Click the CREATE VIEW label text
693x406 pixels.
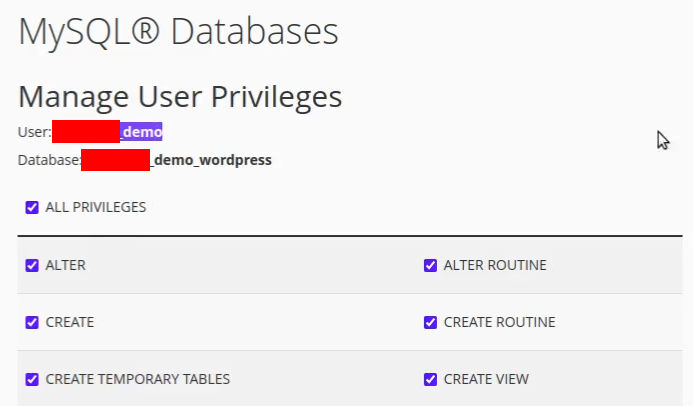pos(486,379)
